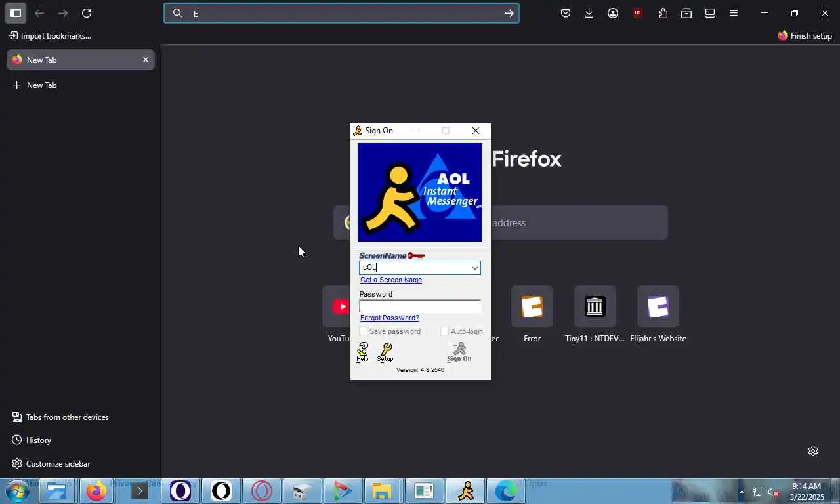The width and height of the screenshot is (840, 504).
Task: Open the File Explorer folder taskbar icon
Action: [382, 491]
